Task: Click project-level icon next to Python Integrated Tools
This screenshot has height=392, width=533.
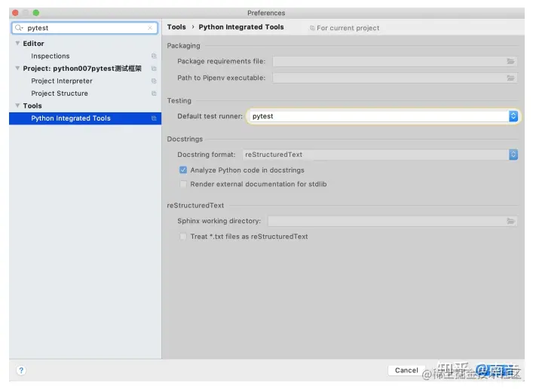Action: pyautogui.click(x=154, y=118)
